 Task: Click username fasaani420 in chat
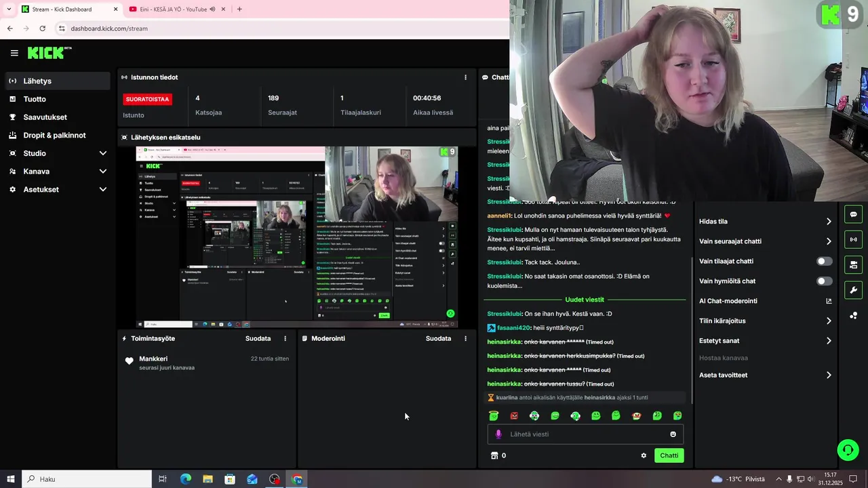click(x=513, y=328)
